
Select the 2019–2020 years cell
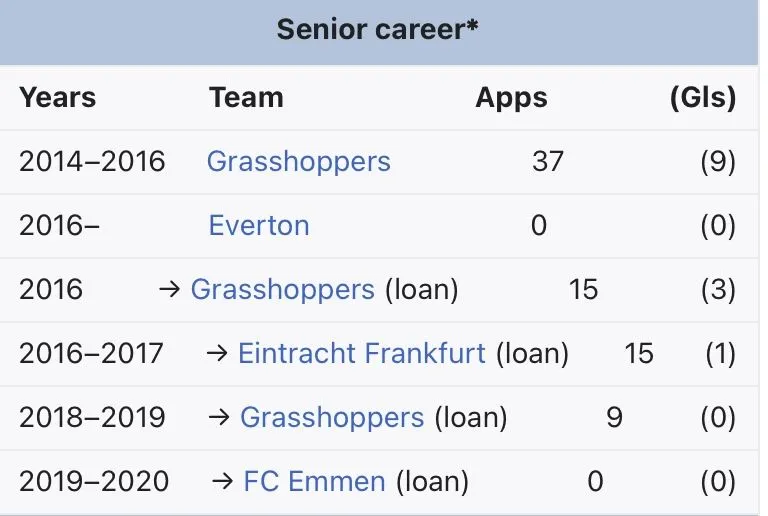94,482
